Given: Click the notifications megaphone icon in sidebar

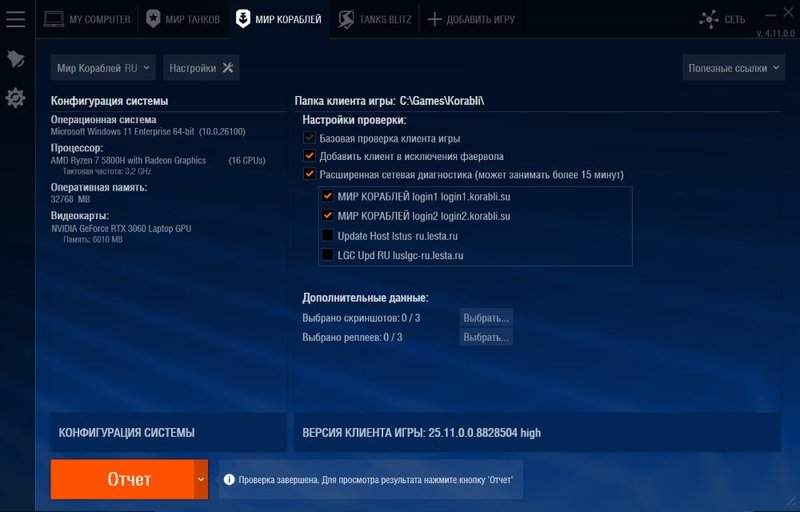Looking at the screenshot, I should coord(16,59).
